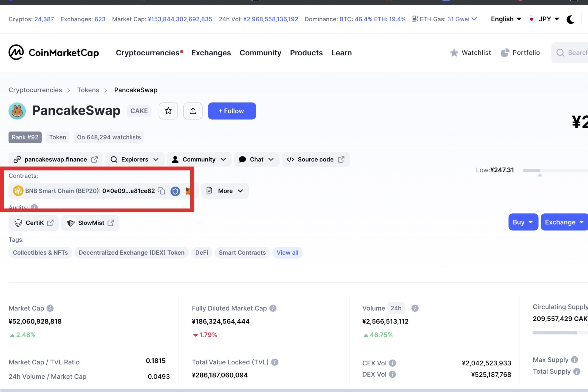Open the CoinMarketCap home logo
Image resolution: width=588 pixels, height=392 pixels.
coord(54,52)
